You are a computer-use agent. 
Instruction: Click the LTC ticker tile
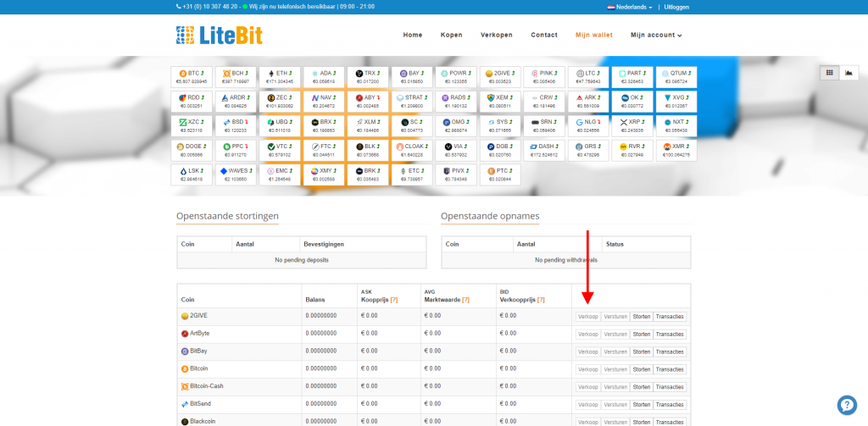tap(588, 77)
